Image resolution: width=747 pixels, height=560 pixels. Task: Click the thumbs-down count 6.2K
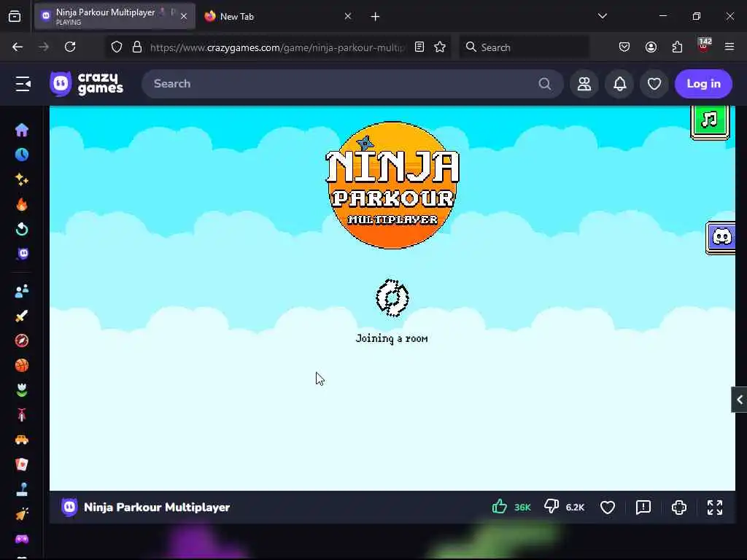click(x=575, y=507)
